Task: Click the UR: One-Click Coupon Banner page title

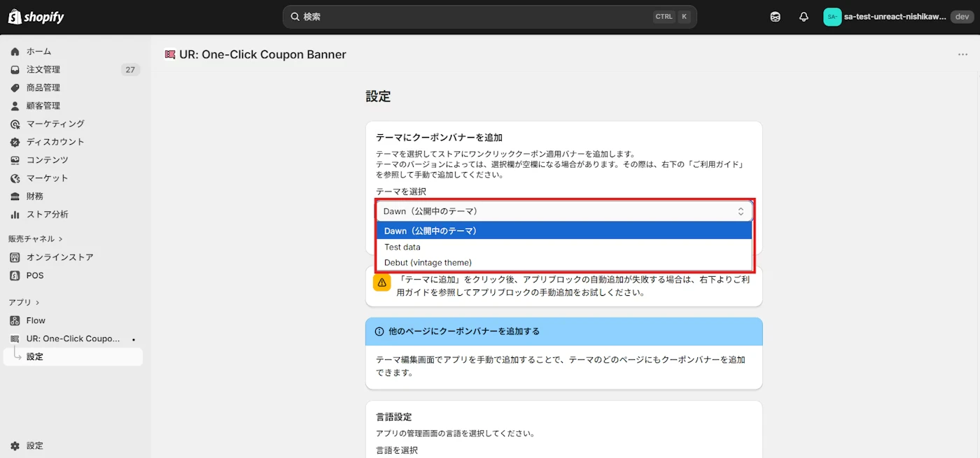Action: point(262,55)
